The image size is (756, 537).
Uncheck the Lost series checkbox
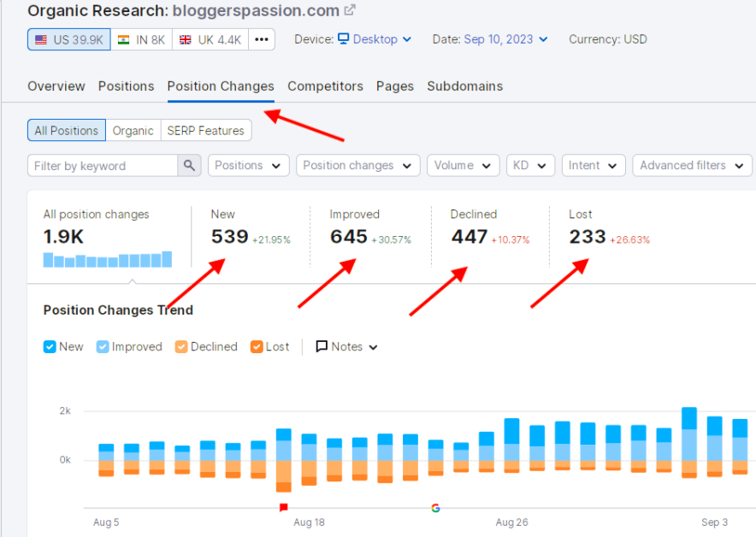pyautogui.click(x=257, y=346)
